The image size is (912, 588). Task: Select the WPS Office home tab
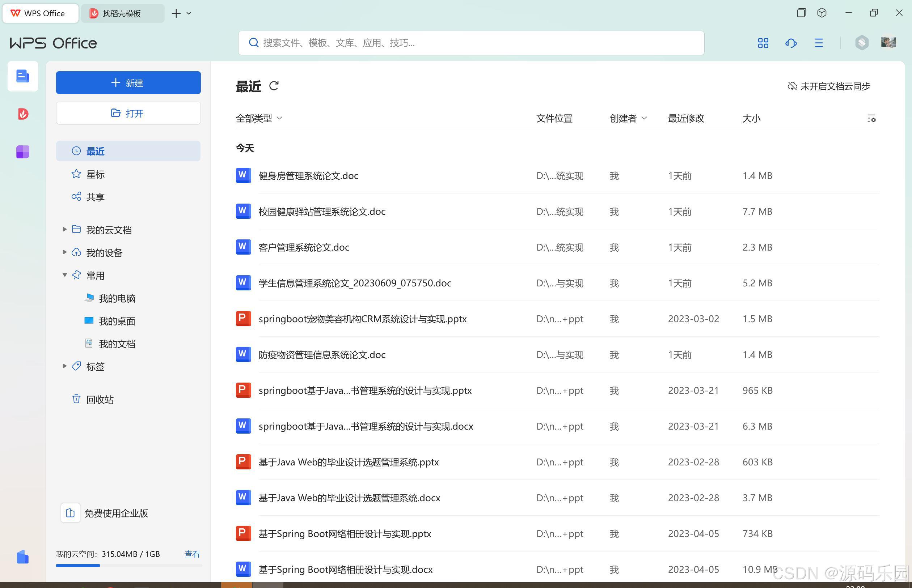pos(40,13)
